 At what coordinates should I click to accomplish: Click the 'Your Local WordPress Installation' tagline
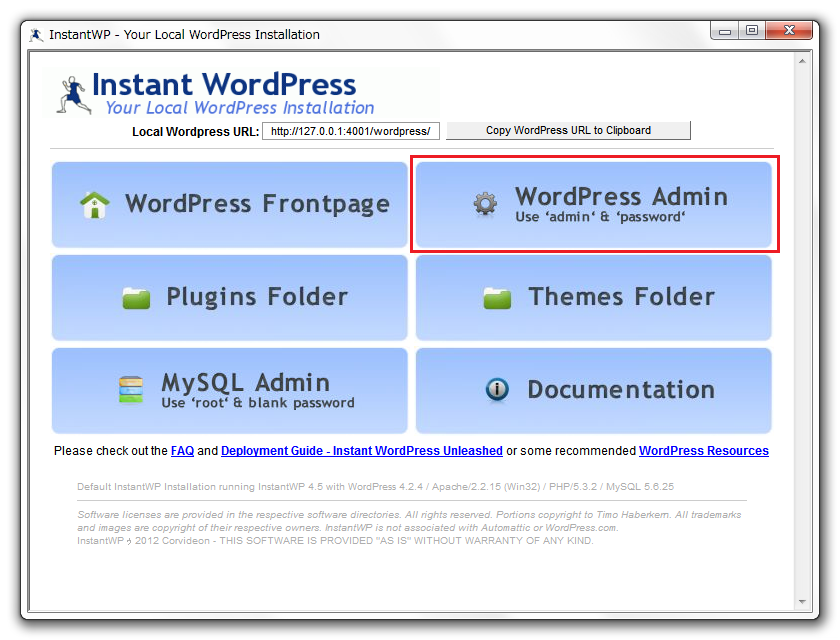click(239, 108)
